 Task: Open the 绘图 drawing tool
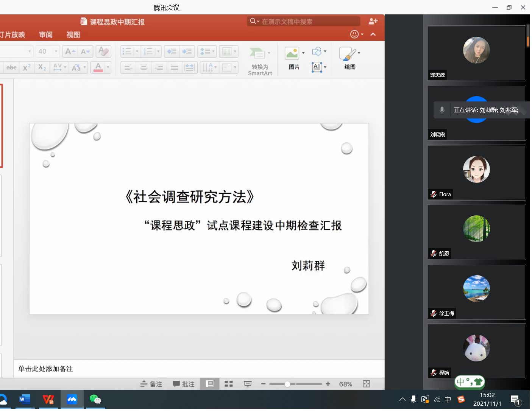point(348,54)
